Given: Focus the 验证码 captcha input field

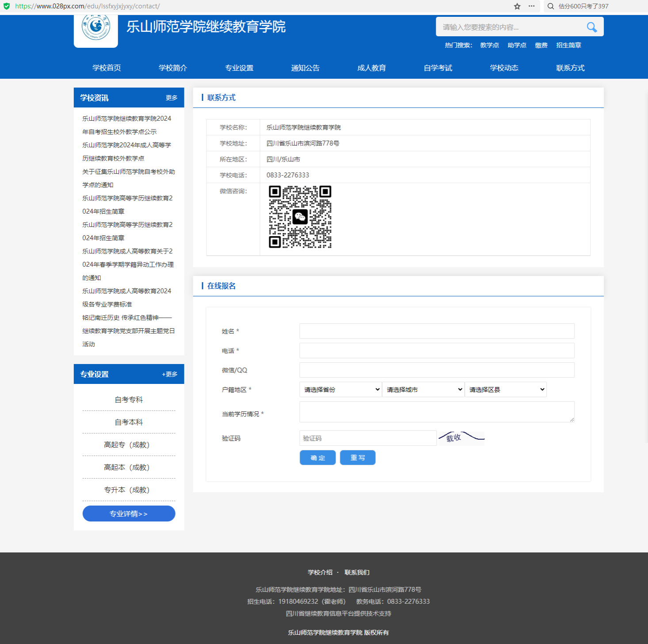Looking at the screenshot, I should tap(368, 438).
